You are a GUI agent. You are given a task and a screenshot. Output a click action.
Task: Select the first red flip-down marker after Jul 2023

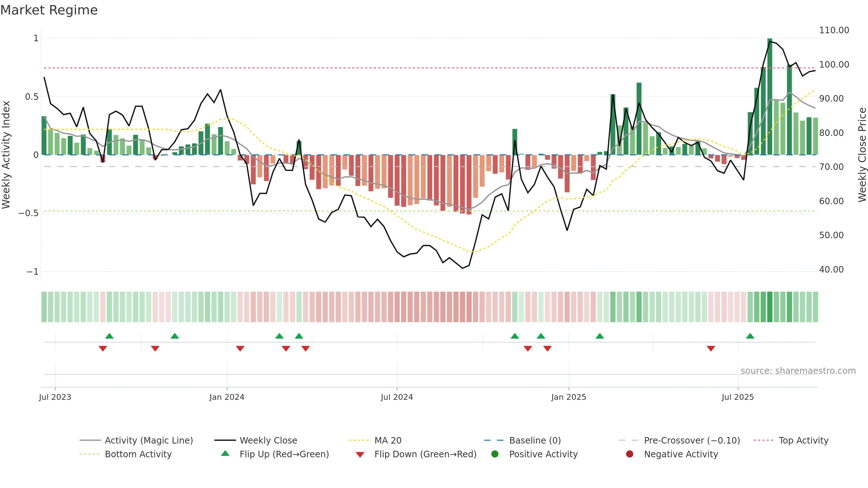point(103,348)
